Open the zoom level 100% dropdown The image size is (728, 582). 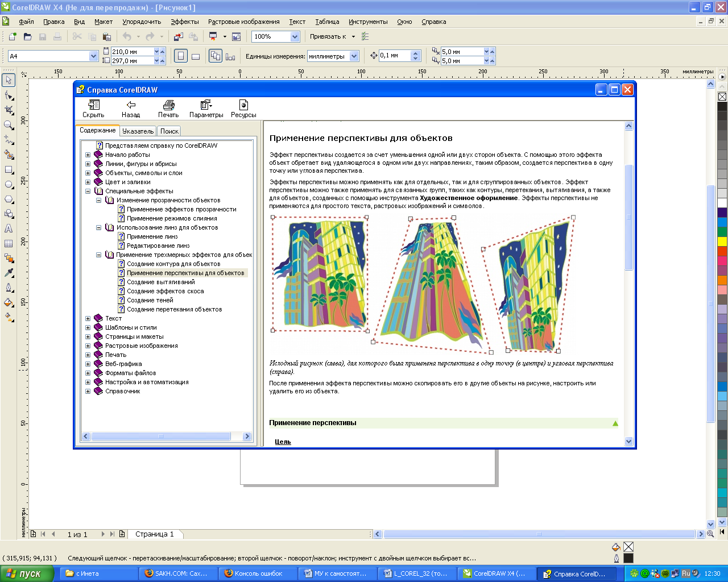(295, 36)
